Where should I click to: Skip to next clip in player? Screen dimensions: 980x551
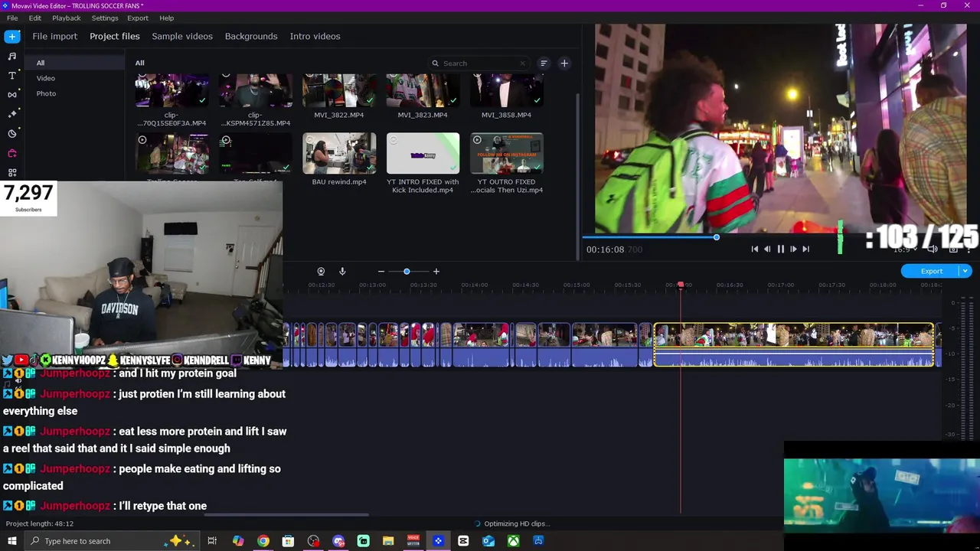pos(805,249)
